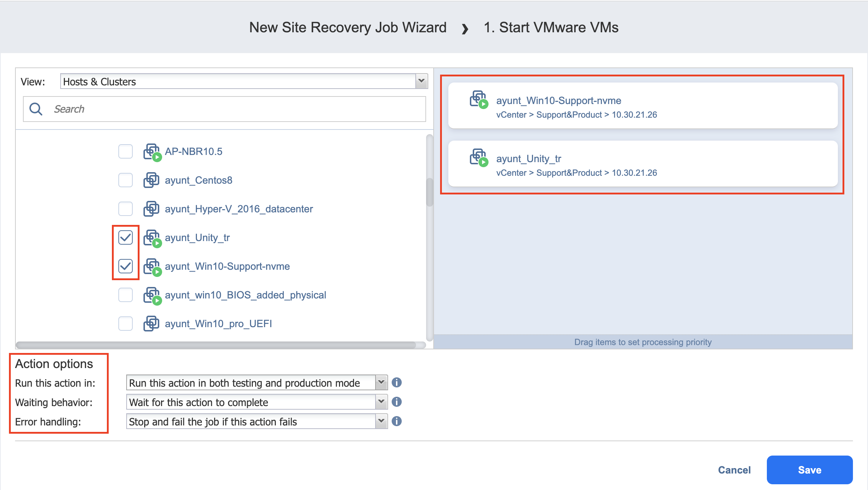Click New Site Recovery Job Wizard breadcrumb
The width and height of the screenshot is (868, 490).
coord(348,27)
